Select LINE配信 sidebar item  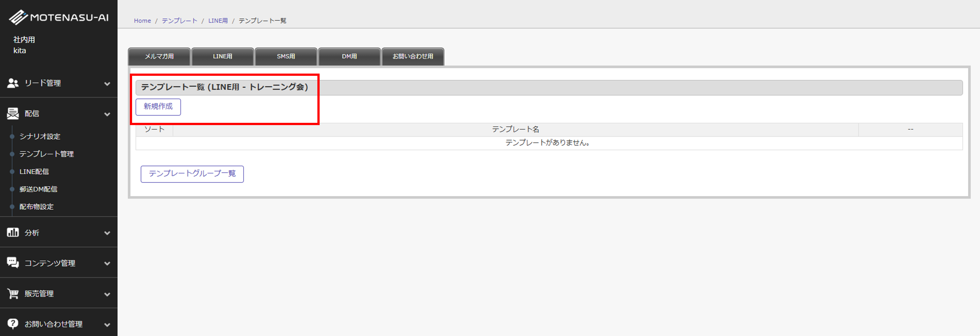[34, 171]
